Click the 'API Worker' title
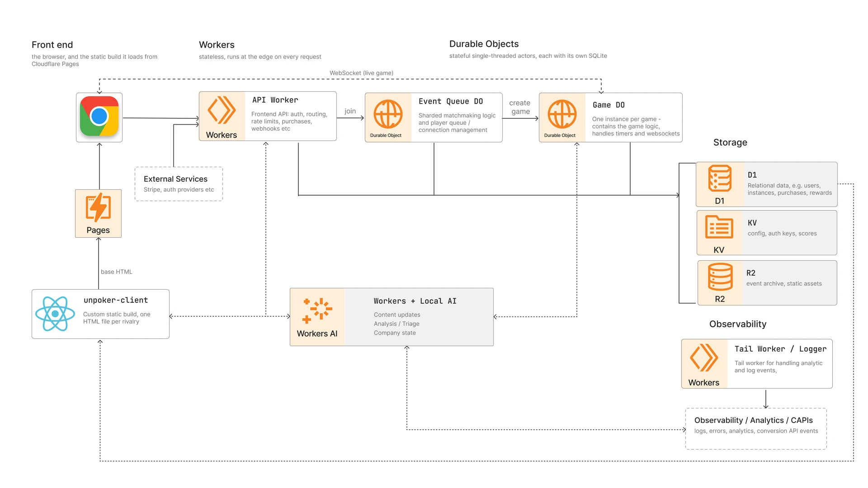Viewport: 868px width, 488px height. pos(275,100)
